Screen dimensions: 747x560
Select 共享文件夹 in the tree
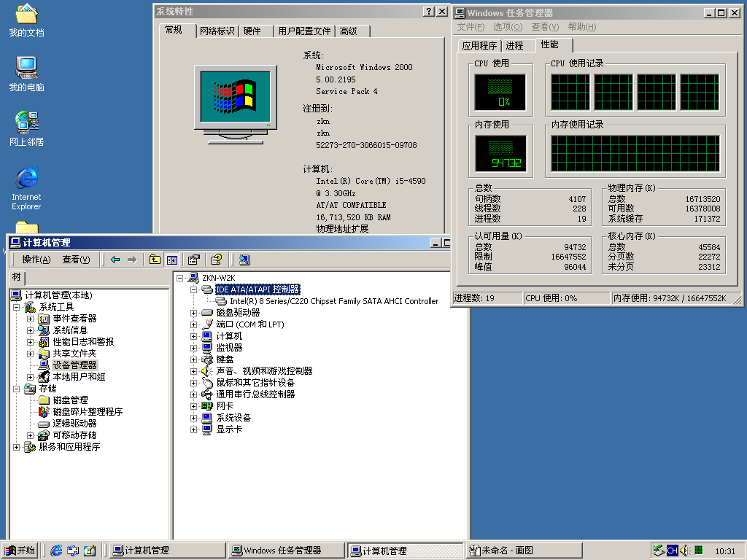pos(75,354)
